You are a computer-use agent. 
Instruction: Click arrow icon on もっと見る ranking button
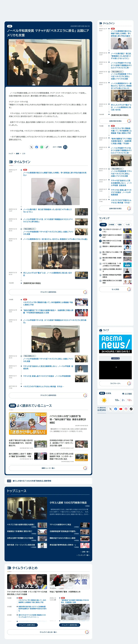(x=129, y=289)
